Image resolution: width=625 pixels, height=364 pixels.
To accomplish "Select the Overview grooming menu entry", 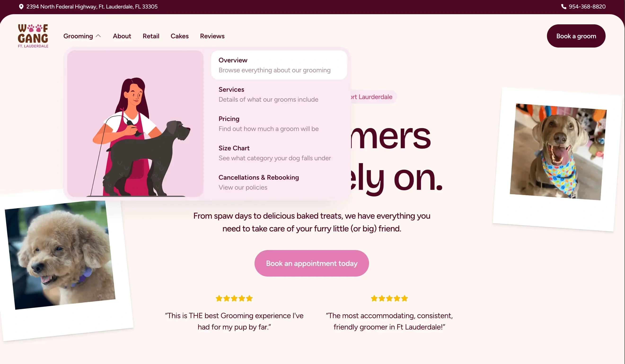I will click(x=279, y=65).
